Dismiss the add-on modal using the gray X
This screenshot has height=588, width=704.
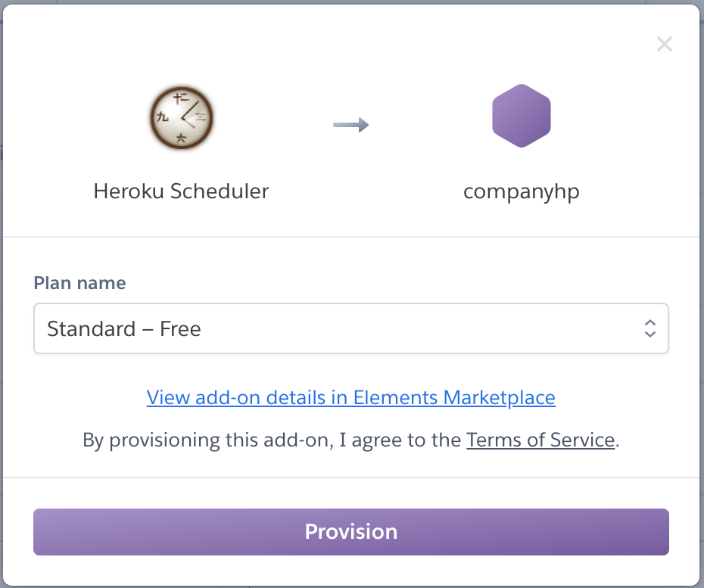coord(664,44)
